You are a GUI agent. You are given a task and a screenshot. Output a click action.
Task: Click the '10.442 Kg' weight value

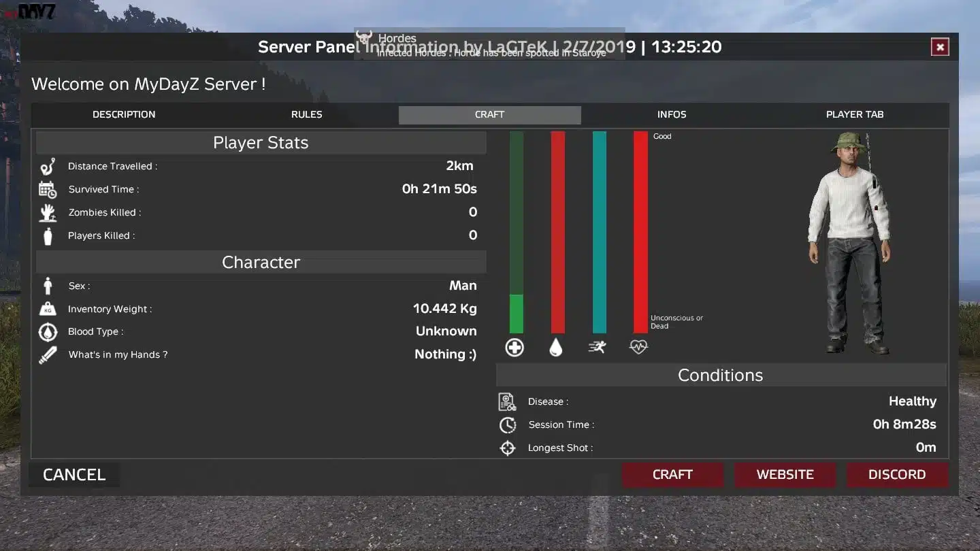445,309
